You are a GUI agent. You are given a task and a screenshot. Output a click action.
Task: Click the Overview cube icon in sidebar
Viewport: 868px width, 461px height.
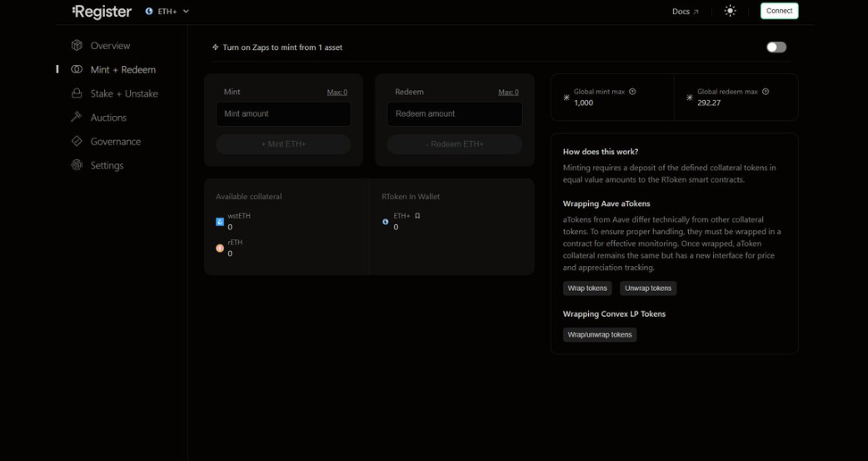coord(77,46)
